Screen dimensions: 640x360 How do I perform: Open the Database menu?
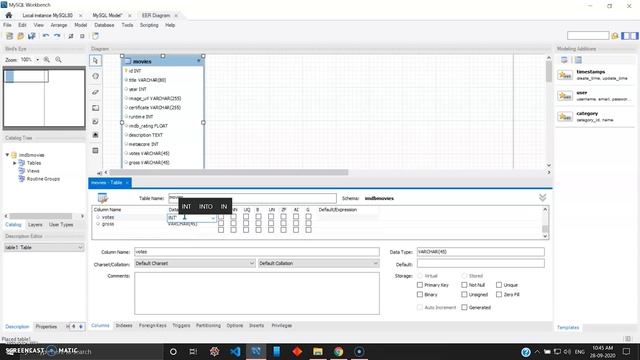[x=104, y=25]
